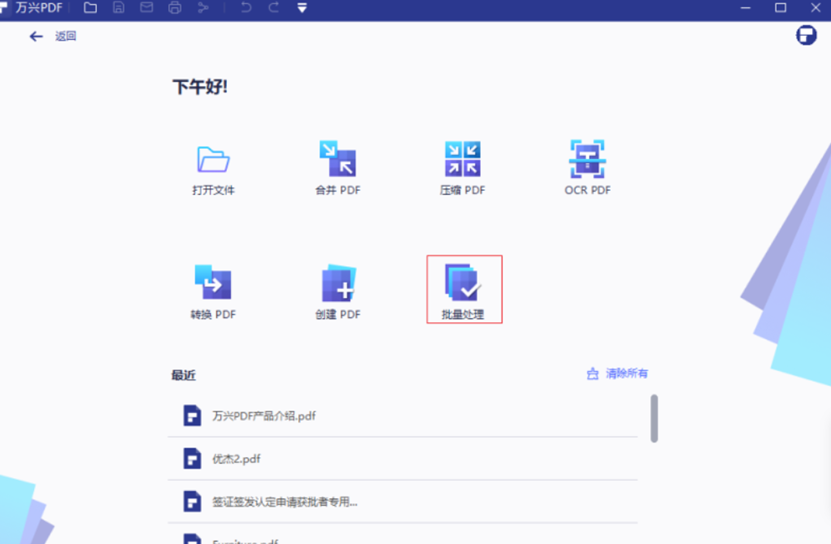Click the redo arrow in title bar
This screenshot has height=544, width=831.
pyautogui.click(x=273, y=7)
